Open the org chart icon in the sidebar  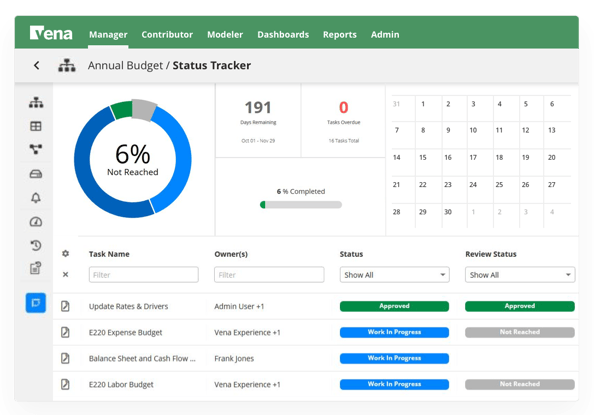pyautogui.click(x=36, y=102)
